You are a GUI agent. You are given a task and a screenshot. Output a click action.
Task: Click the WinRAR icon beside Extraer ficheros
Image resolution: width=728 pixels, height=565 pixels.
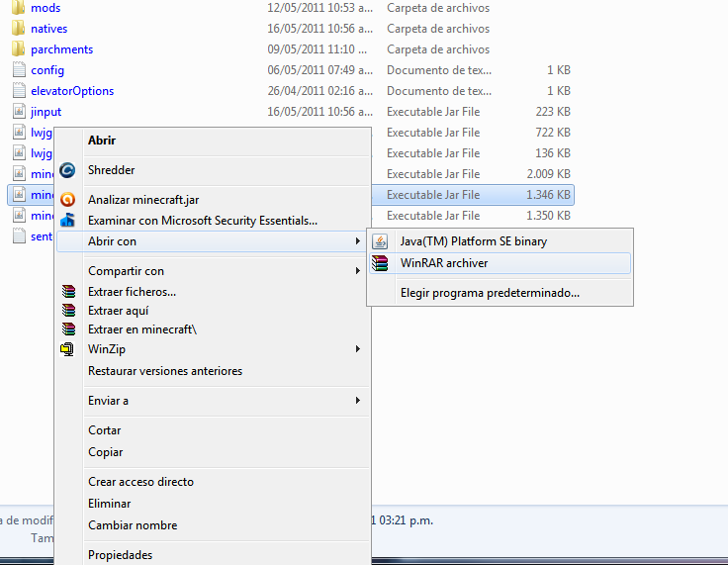point(68,292)
